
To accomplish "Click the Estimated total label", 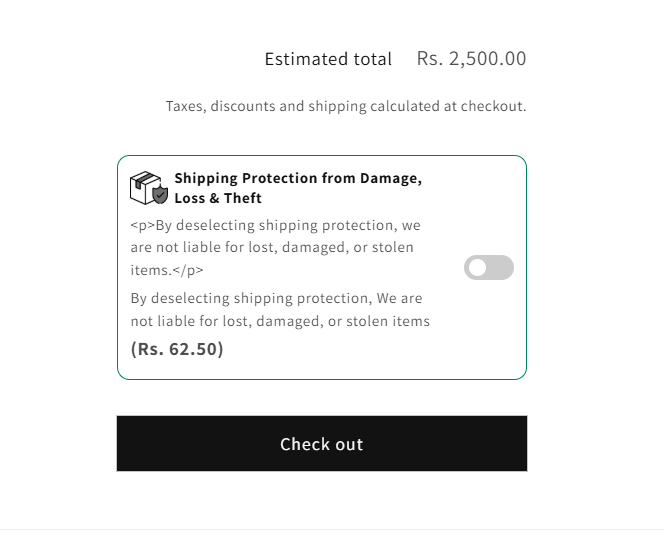I will pyautogui.click(x=328, y=59).
